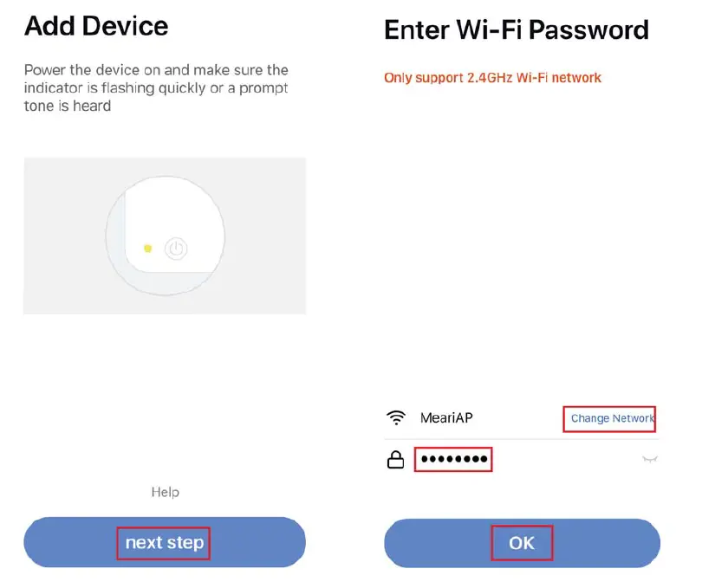715x588 pixels.
Task: Click the power button icon on the device illustration
Action: (176, 249)
